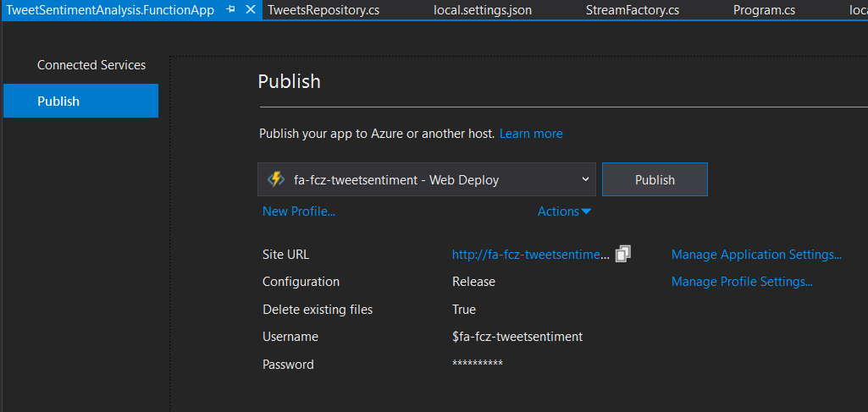Click the Site URL label
The image size is (868, 412).
point(285,255)
